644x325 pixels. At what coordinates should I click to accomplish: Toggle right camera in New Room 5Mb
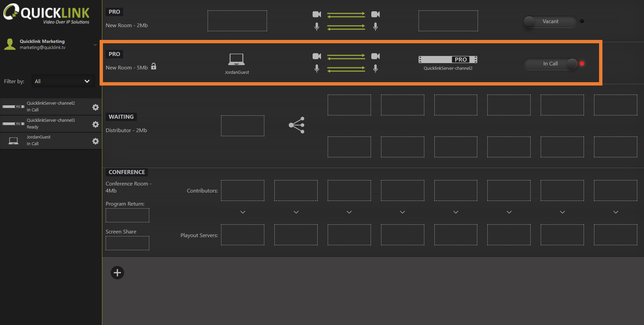point(376,56)
